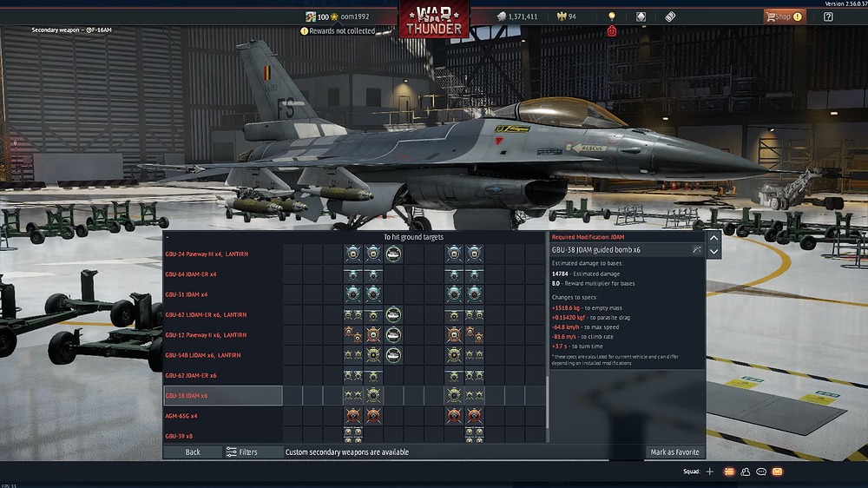868x488 pixels.
Task: Click the LANTIRN pod icon in GBU-62 LJDAM-ER row
Action: click(393, 314)
